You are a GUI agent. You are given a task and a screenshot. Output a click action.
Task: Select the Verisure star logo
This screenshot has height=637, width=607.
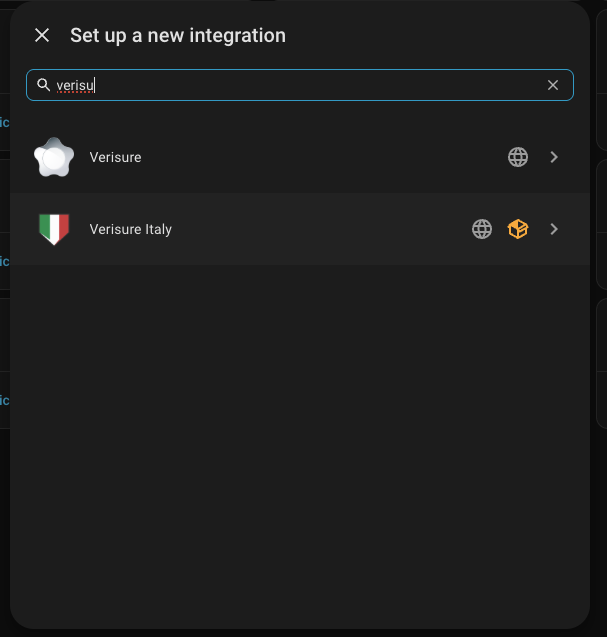click(54, 157)
